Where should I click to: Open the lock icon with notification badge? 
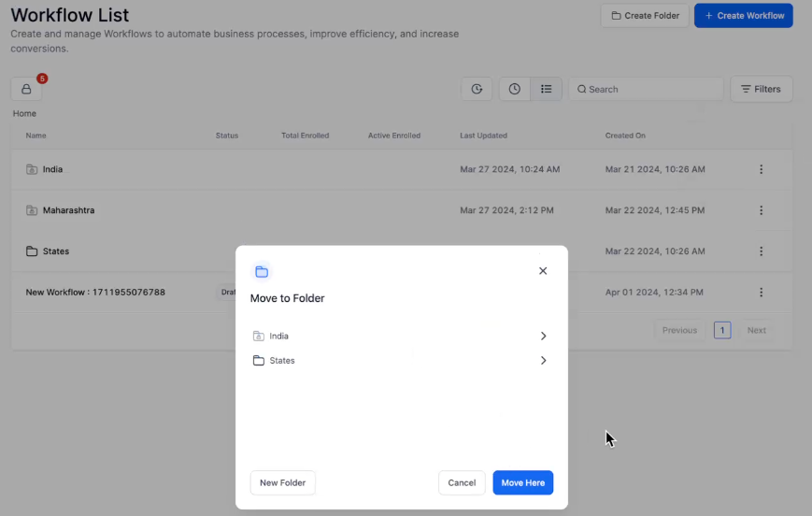[x=26, y=89]
